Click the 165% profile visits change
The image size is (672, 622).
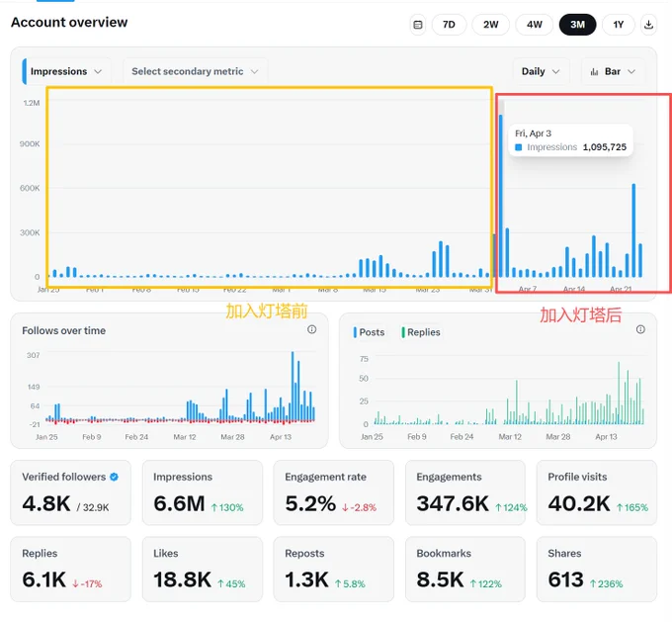(632, 507)
